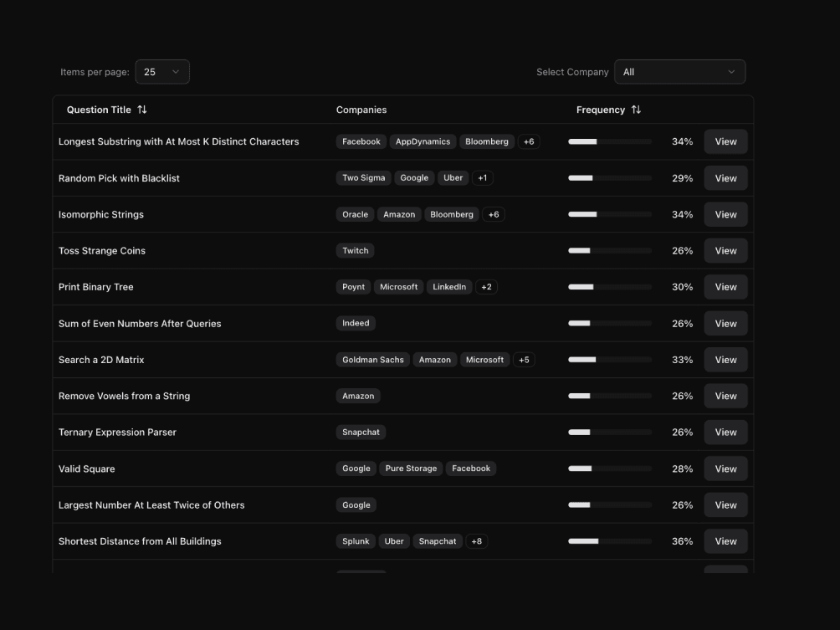Sort by Question Title arrows icon
Viewport: 840px width, 630px height.
142,110
